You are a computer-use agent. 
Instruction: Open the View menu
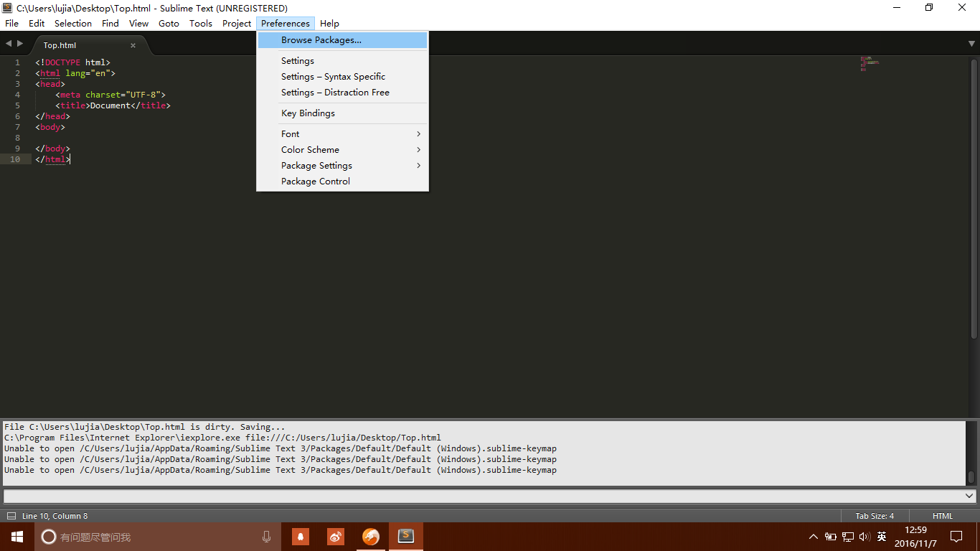(x=139, y=24)
